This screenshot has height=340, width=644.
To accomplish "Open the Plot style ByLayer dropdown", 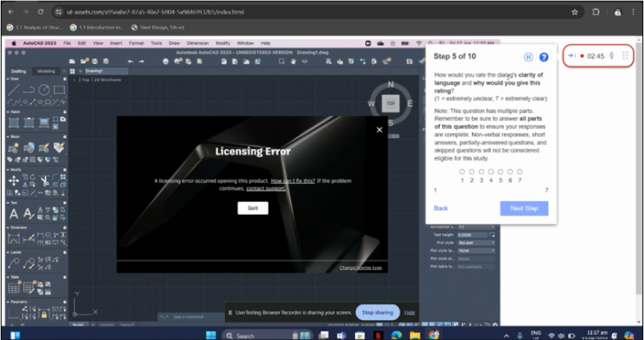I will (476, 242).
